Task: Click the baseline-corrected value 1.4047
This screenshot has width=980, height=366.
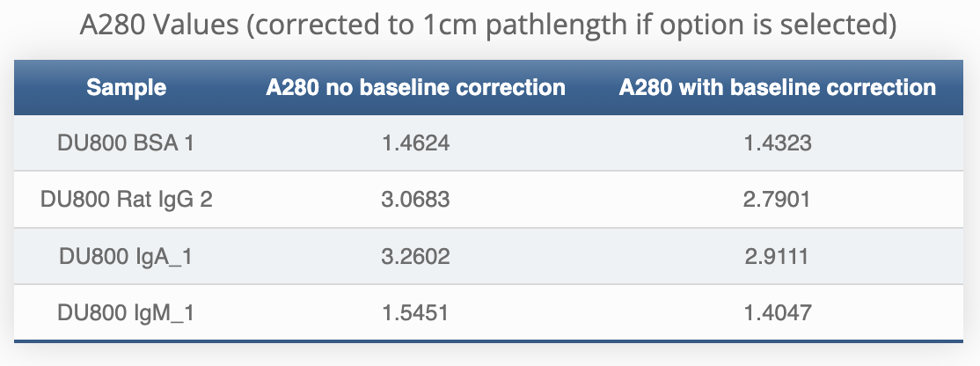Action: (777, 312)
